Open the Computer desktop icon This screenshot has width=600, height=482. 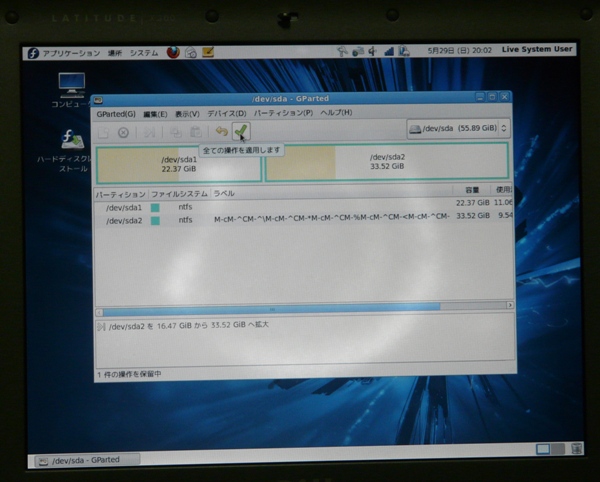click(71, 84)
